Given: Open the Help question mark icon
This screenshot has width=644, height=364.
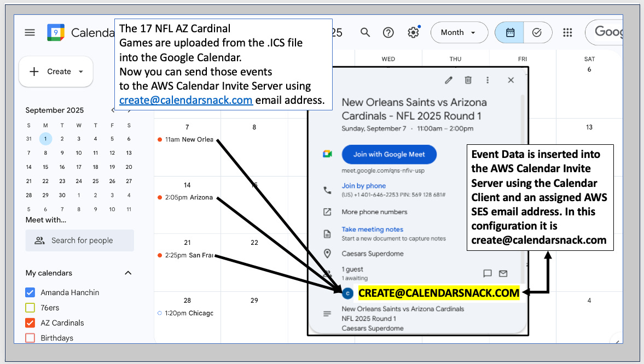Looking at the screenshot, I should (388, 32).
